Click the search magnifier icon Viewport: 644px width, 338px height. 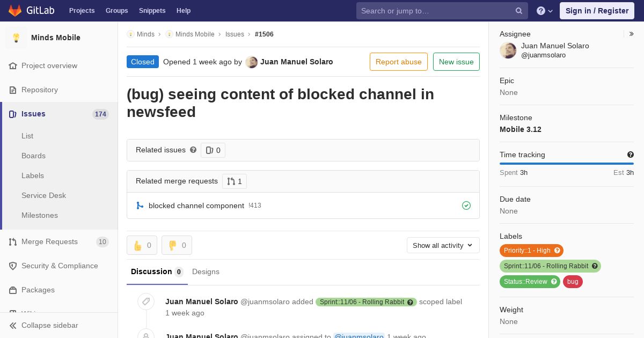(519, 11)
